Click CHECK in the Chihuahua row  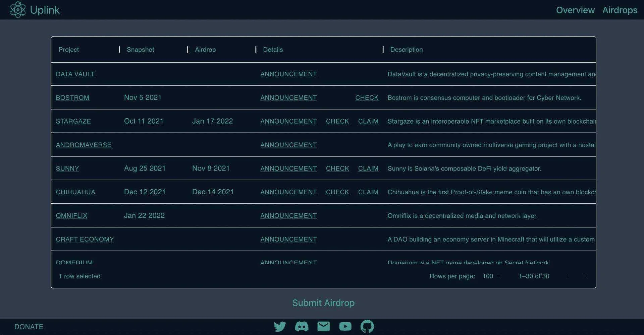(337, 192)
